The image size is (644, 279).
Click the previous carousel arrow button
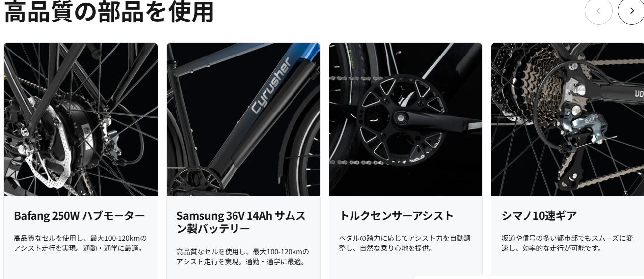tap(598, 11)
